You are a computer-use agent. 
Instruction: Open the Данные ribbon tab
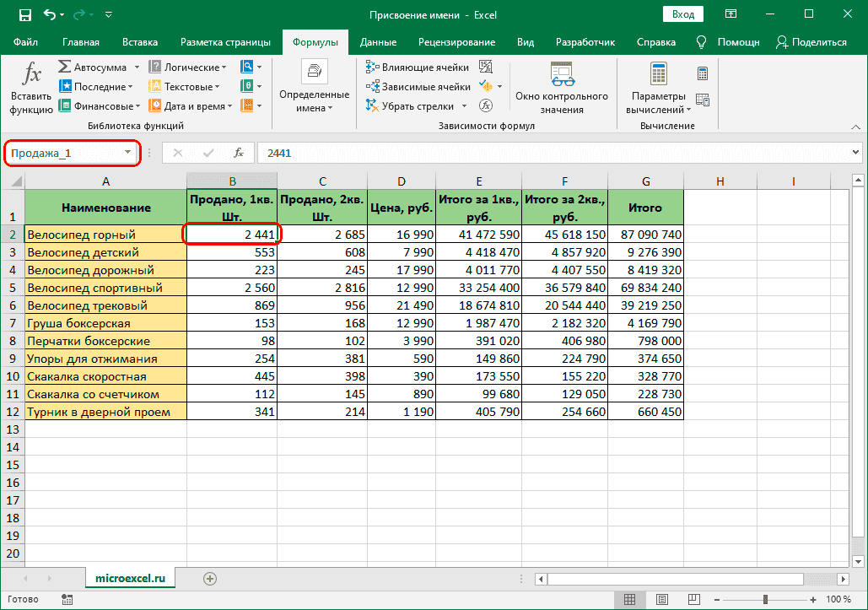[x=378, y=42]
